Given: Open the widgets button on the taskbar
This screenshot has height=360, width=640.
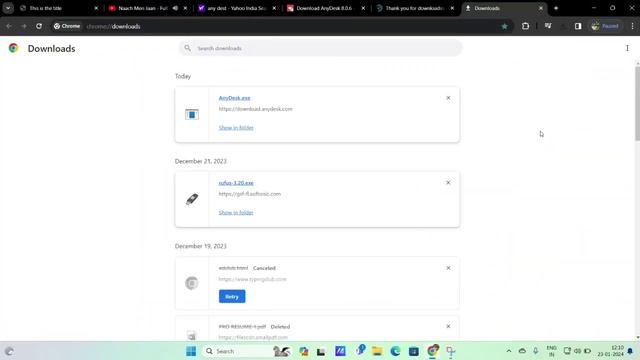Looking at the screenshot, I should click(x=9, y=351).
